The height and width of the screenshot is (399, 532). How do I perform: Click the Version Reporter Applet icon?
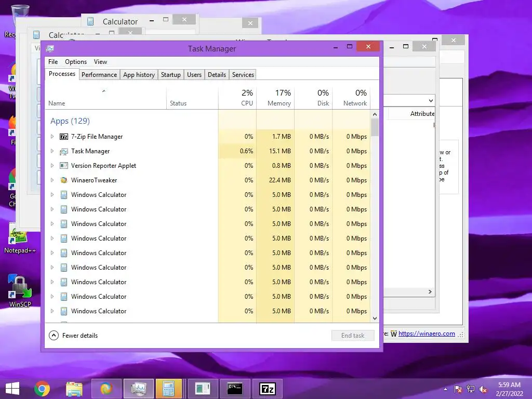point(64,166)
